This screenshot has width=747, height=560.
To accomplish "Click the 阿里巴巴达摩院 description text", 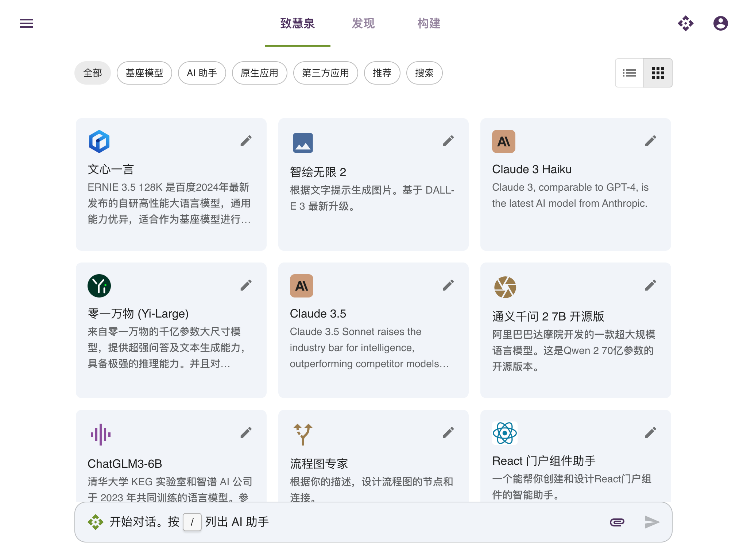I will click(x=574, y=350).
